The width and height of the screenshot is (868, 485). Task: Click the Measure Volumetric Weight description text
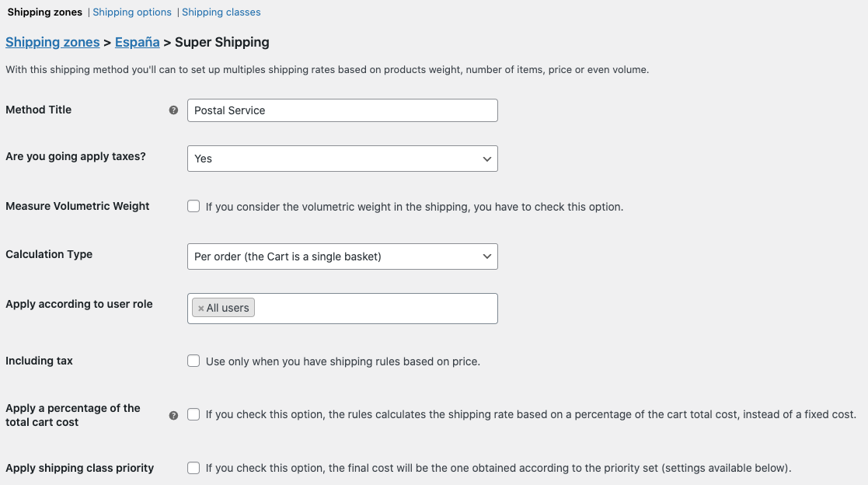click(415, 207)
